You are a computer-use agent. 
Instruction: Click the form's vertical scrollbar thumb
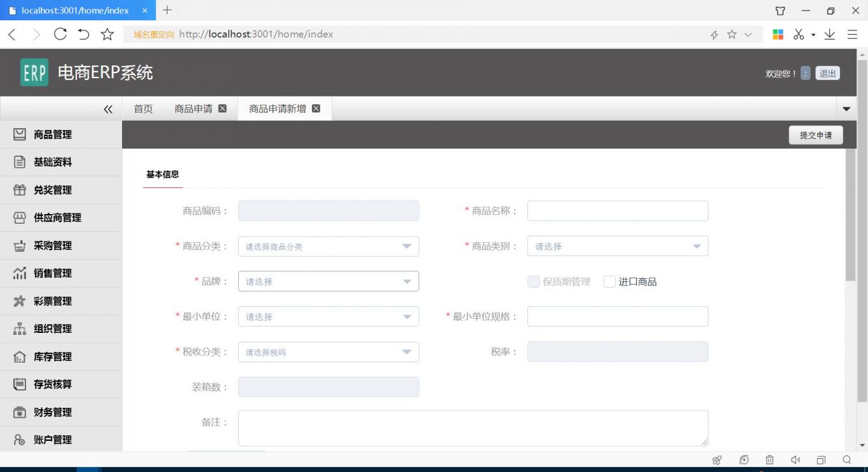[x=850, y=216]
